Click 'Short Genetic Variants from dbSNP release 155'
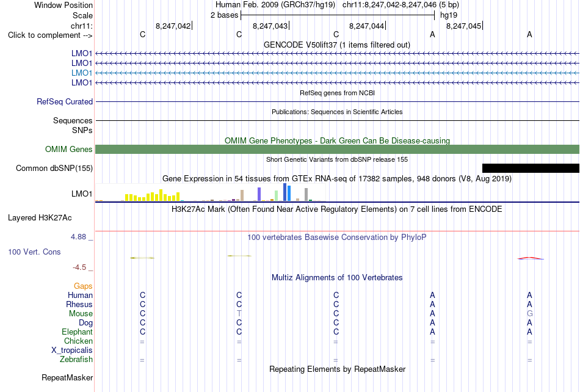 click(x=337, y=159)
